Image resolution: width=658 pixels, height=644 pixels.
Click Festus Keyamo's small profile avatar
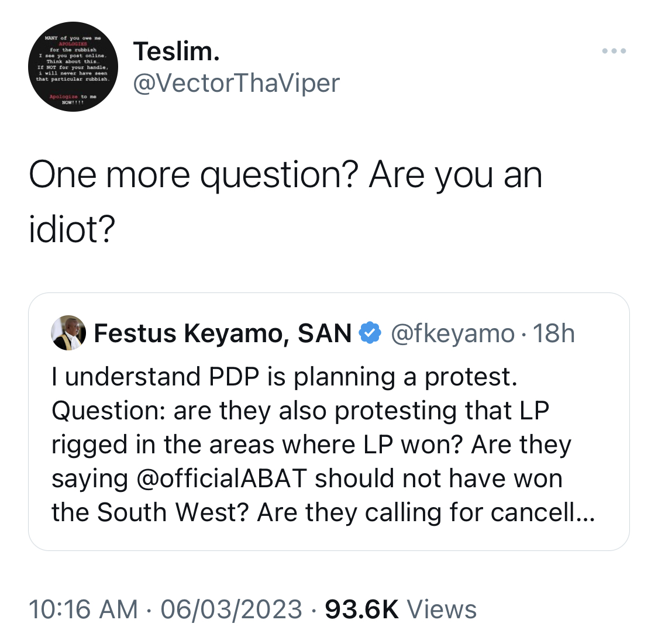click(68, 333)
